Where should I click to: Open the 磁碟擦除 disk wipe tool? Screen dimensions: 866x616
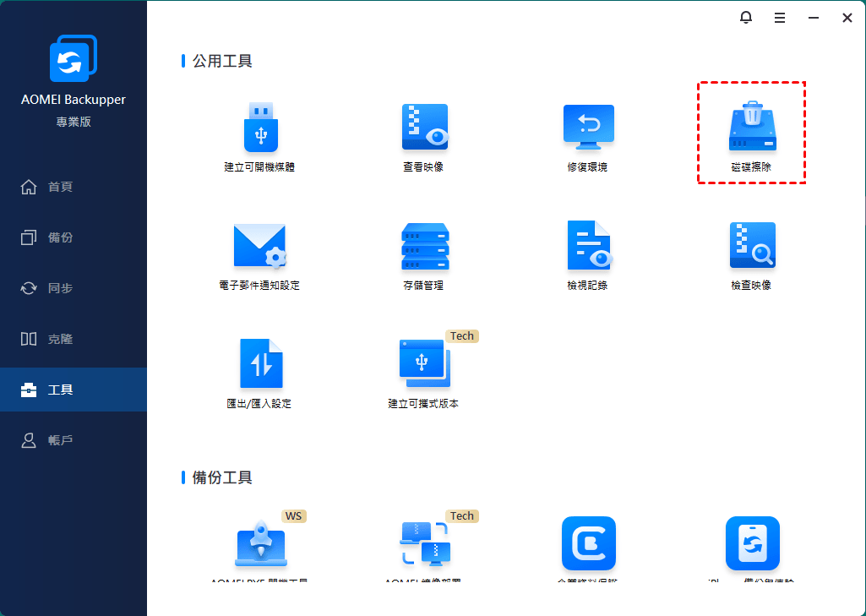click(752, 136)
